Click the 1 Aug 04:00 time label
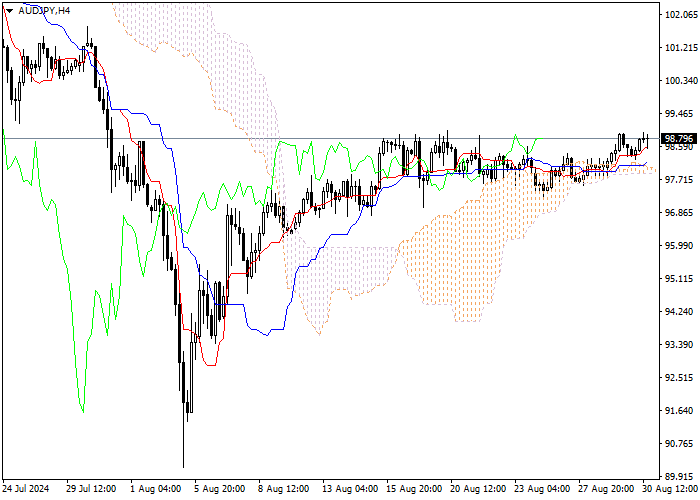The width and height of the screenshot is (700, 500). 155,488
